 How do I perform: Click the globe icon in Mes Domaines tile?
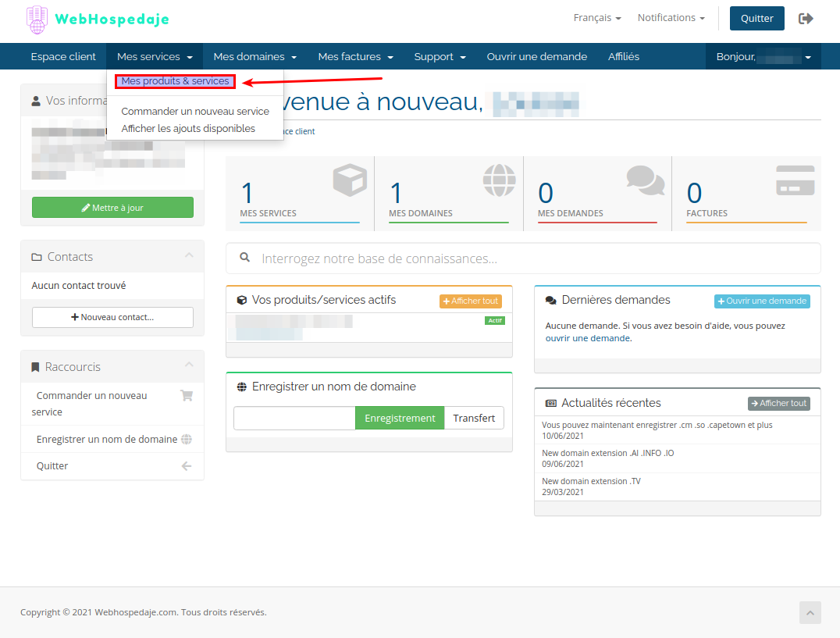(x=500, y=180)
